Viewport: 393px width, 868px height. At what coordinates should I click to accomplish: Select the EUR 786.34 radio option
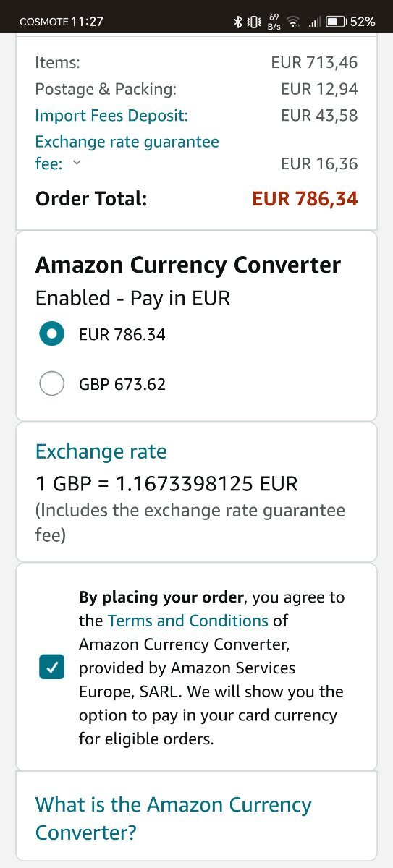(51, 335)
